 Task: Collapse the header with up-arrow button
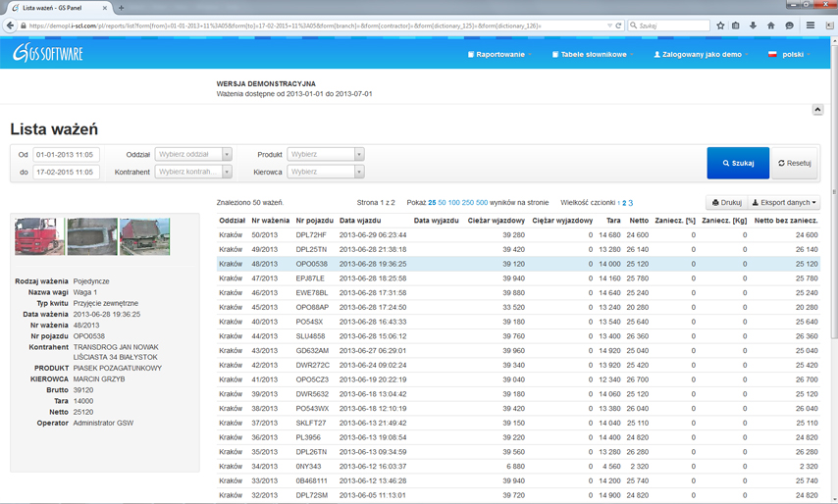[817, 110]
